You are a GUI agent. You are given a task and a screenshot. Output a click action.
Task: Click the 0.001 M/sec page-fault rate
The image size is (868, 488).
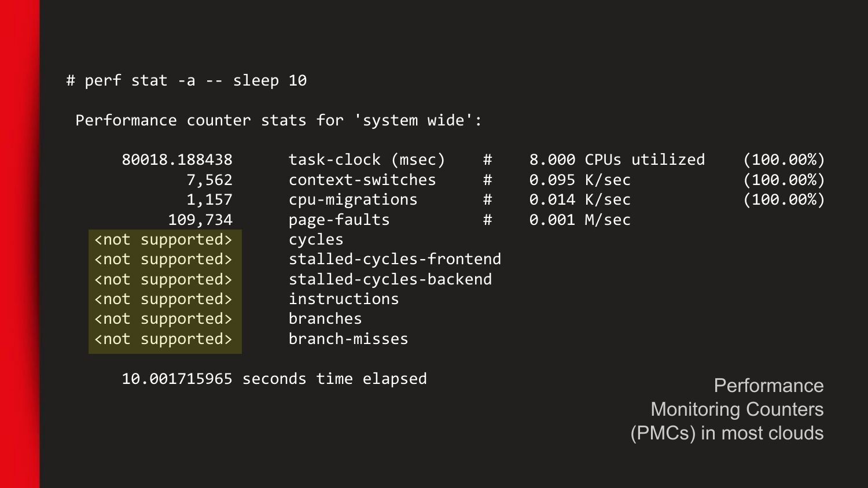[580, 220]
